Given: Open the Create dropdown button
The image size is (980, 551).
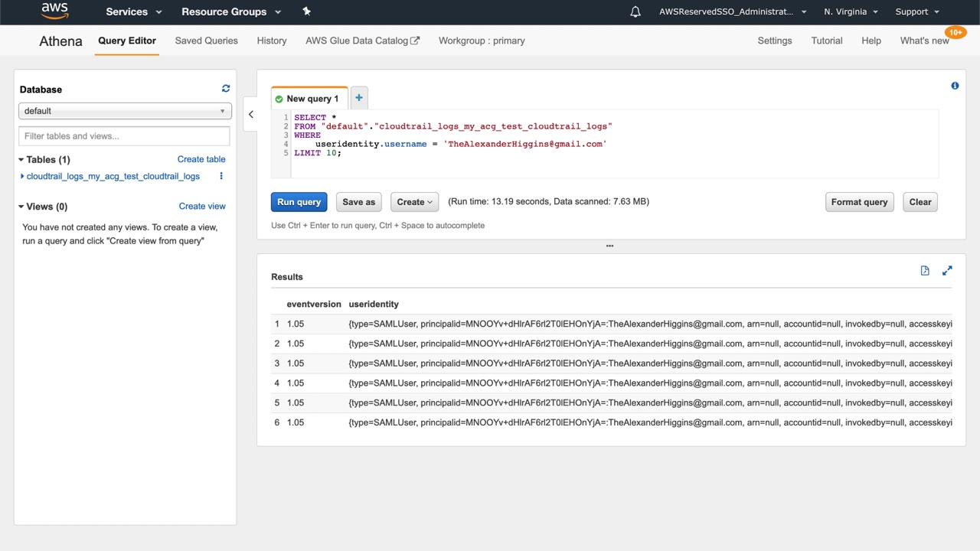Looking at the screenshot, I should [x=414, y=202].
